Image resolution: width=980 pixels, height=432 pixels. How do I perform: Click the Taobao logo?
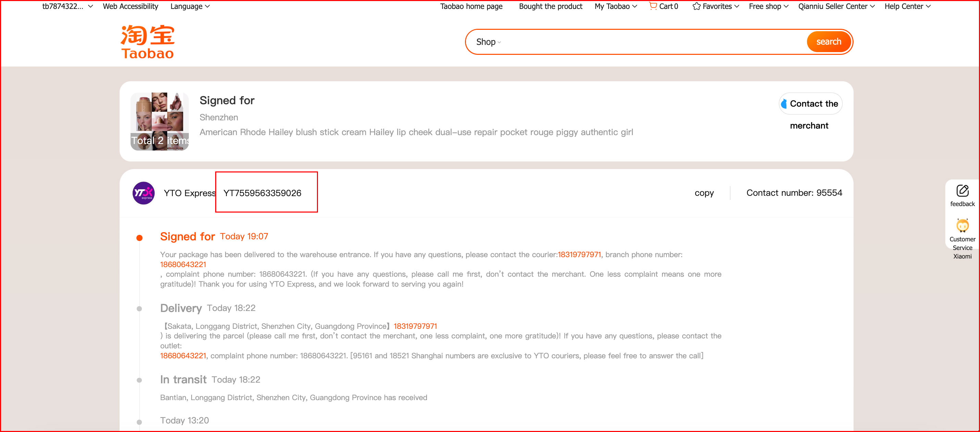[x=148, y=42]
